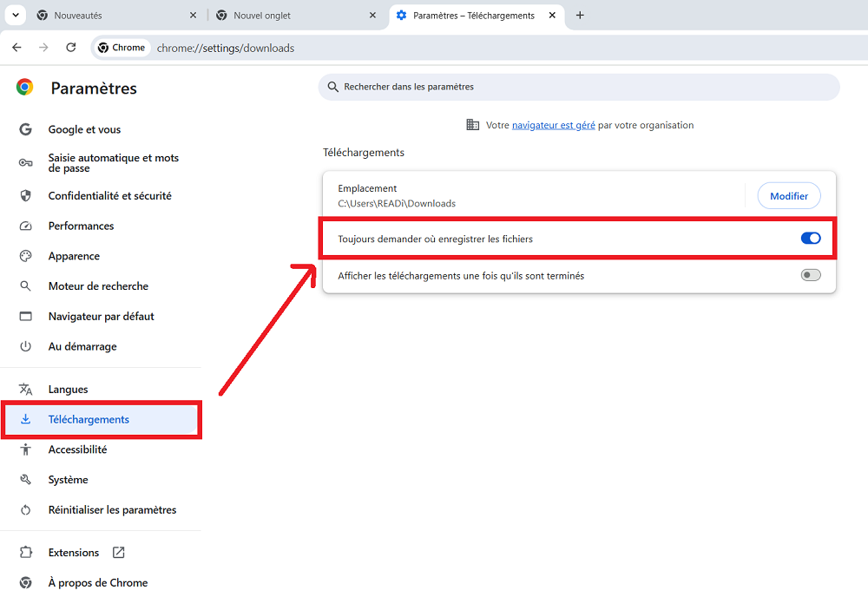Open the tab search dropdown arrow

pos(16,16)
